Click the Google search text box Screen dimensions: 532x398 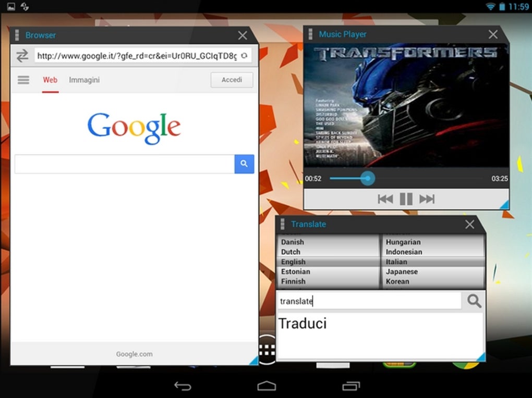[x=125, y=164]
